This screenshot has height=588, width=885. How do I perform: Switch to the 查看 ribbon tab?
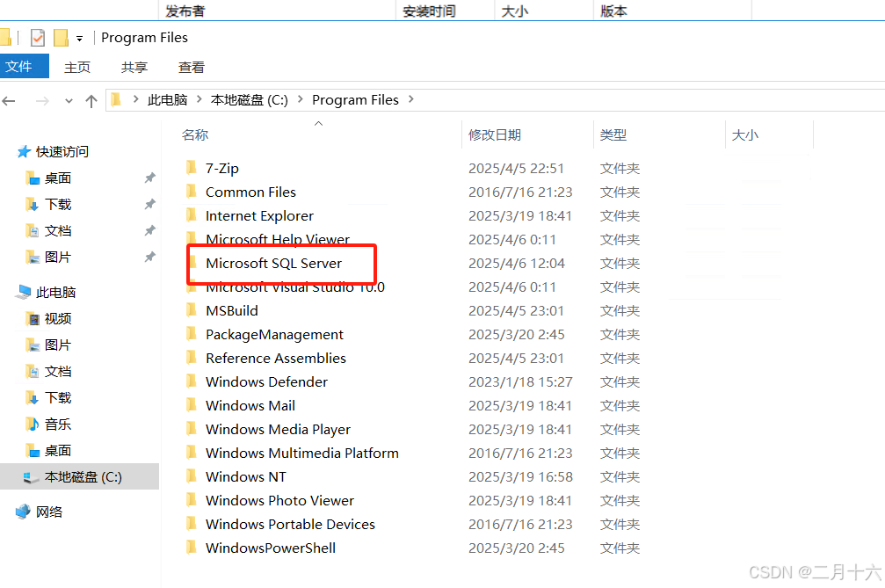[192, 67]
